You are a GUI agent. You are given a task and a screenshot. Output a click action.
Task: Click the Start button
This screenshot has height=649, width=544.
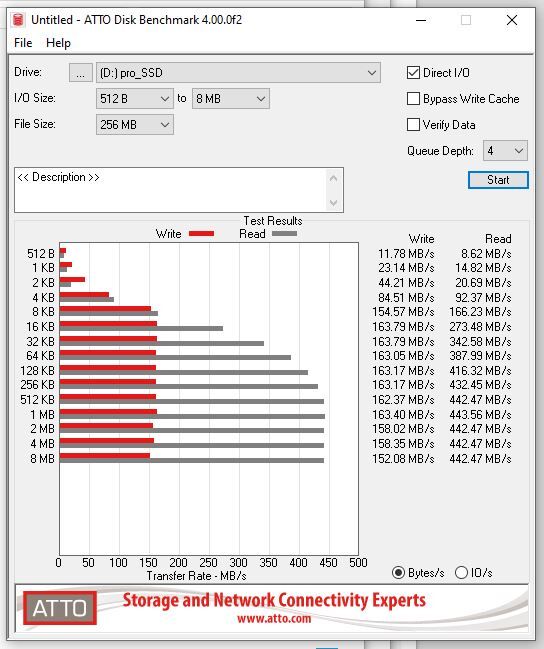498,180
